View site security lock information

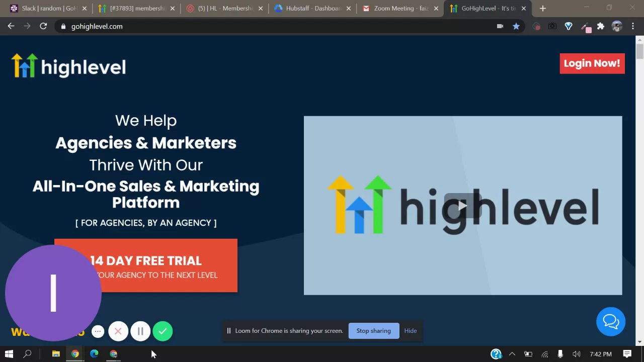point(63,26)
